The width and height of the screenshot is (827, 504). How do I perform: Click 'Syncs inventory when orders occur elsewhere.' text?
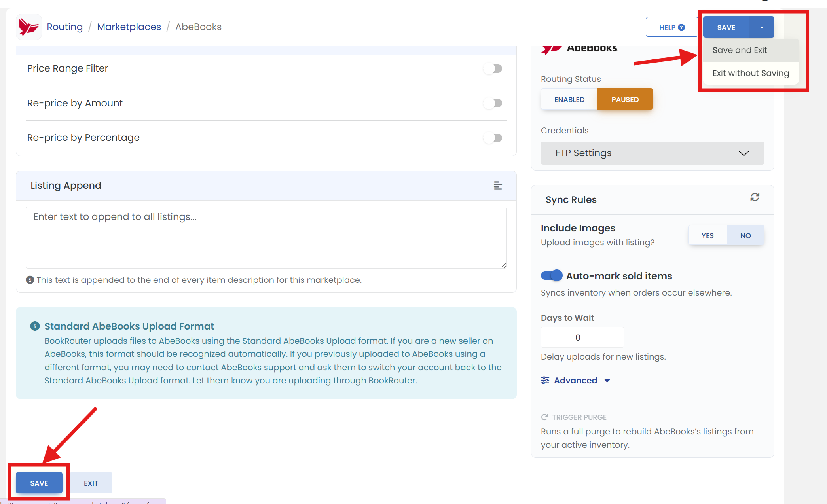click(636, 293)
